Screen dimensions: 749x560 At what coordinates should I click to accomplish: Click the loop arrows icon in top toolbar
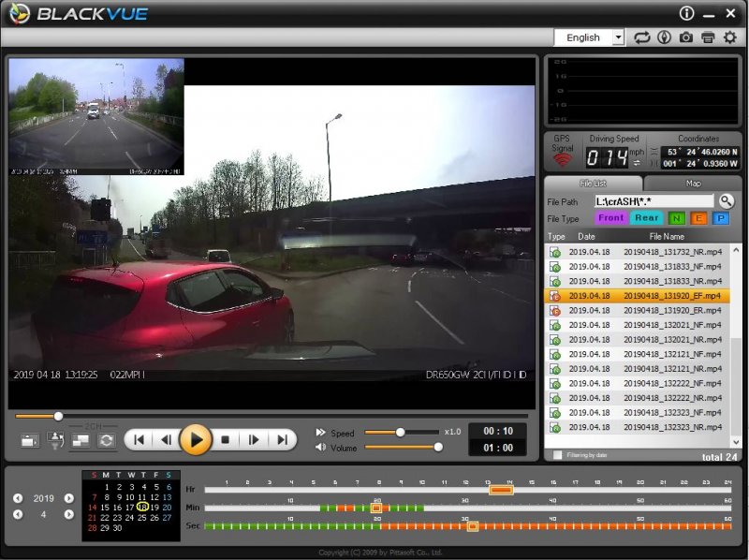(x=641, y=37)
